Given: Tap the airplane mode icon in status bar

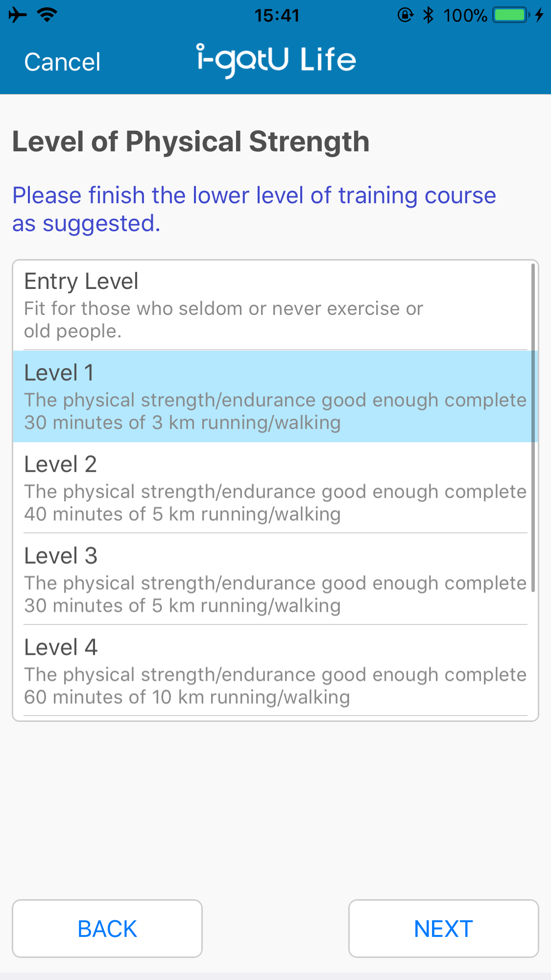Looking at the screenshot, I should (18, 15).
